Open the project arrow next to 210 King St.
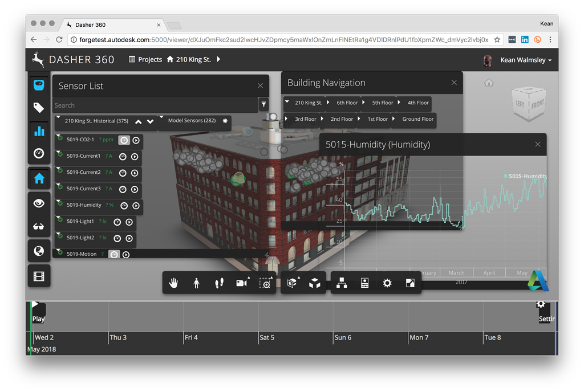The width and height of the screenshot is (584, 392). (x=218, y=59)
